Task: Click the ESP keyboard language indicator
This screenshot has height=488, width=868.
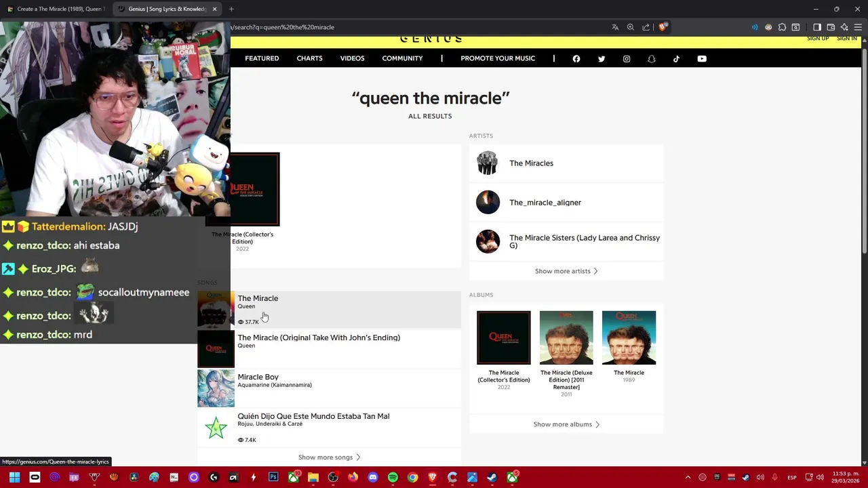Action: [x=791, y=477]
